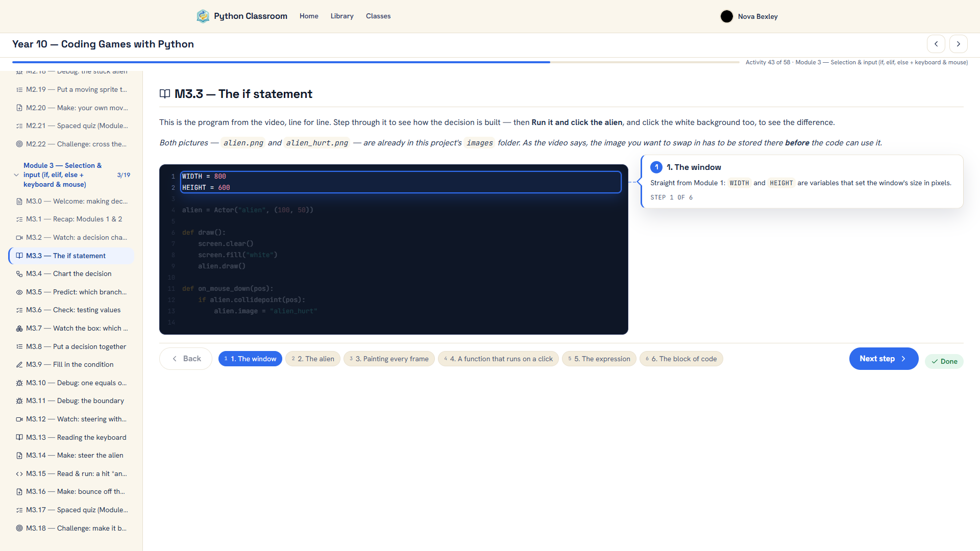Open M3.17 — Spaced quiz lesson
The width and height of the screenshot is (980, 551).
71,510
